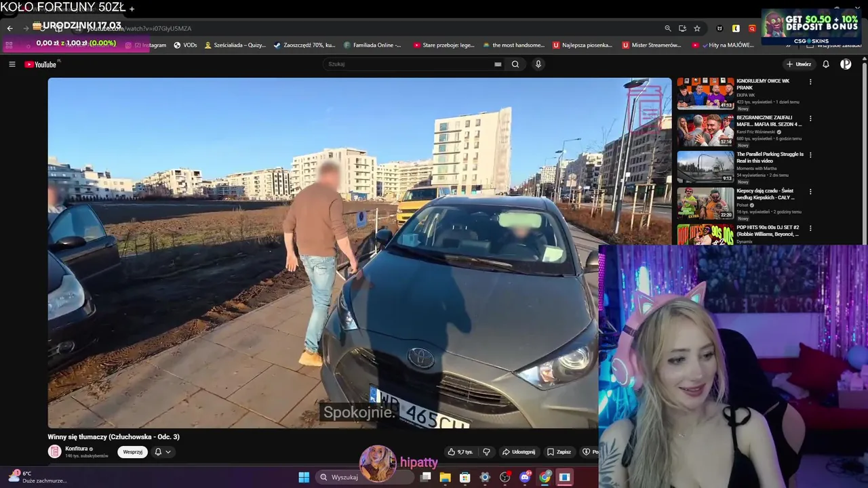Open the OBS Studio icon on the taskbar
Screen dimensions: 868x488
[505, 477]
